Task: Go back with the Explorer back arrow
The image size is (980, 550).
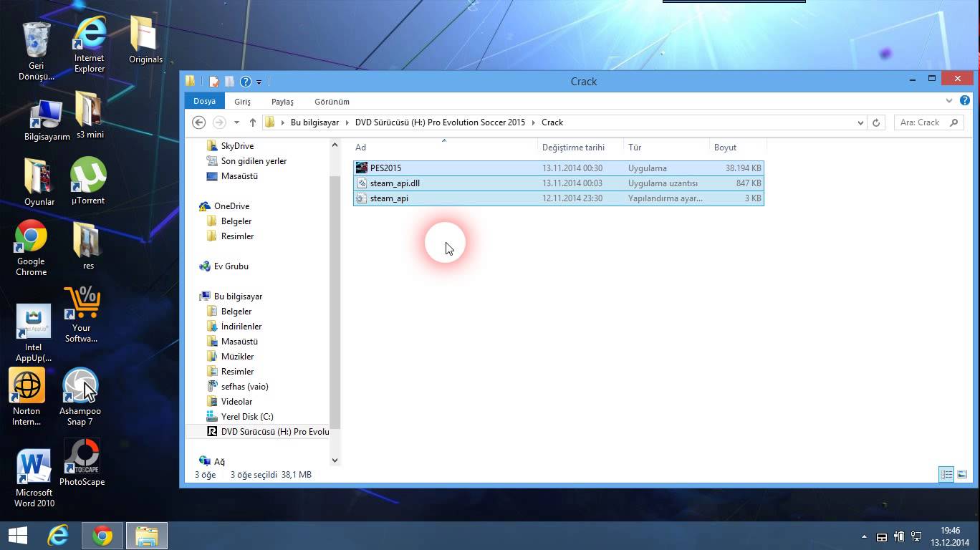Action: 199,122
